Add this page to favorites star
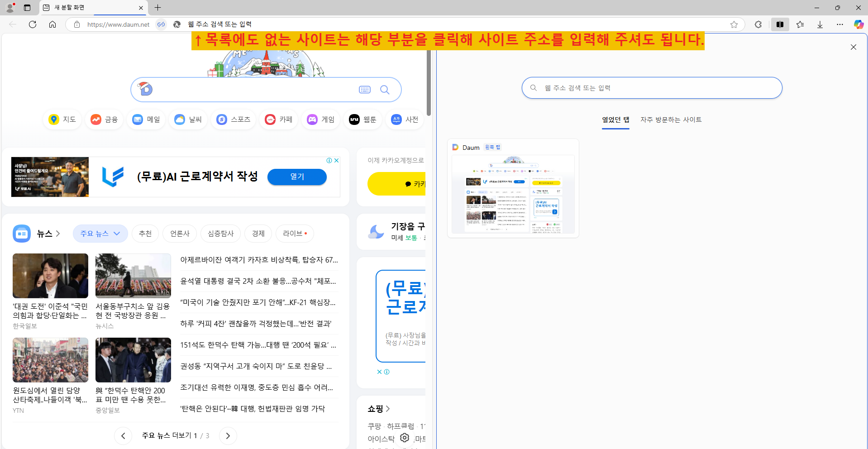Viewport: 868px width, 449px height. (x=734, y=24)
